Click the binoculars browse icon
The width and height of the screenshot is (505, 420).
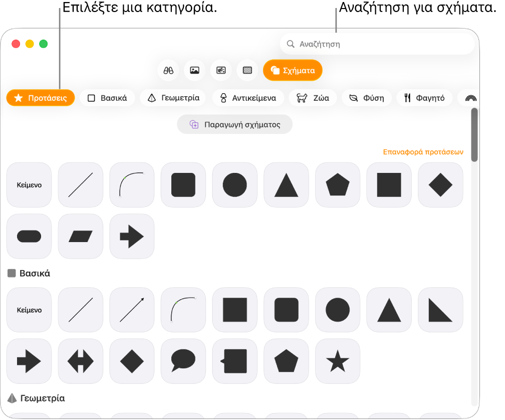(x=168, y=70)
